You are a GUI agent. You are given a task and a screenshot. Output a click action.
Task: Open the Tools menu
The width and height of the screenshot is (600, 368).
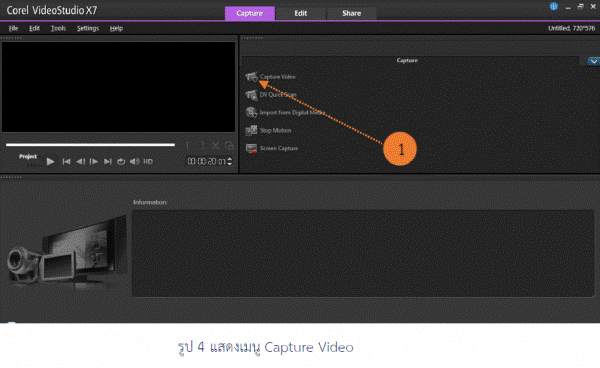click(58, 28)
